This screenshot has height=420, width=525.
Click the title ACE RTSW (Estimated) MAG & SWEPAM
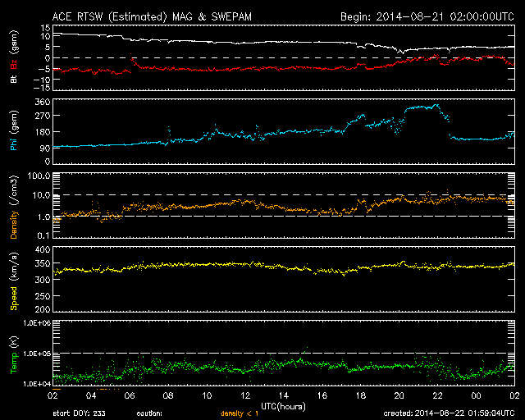point(152,16)
